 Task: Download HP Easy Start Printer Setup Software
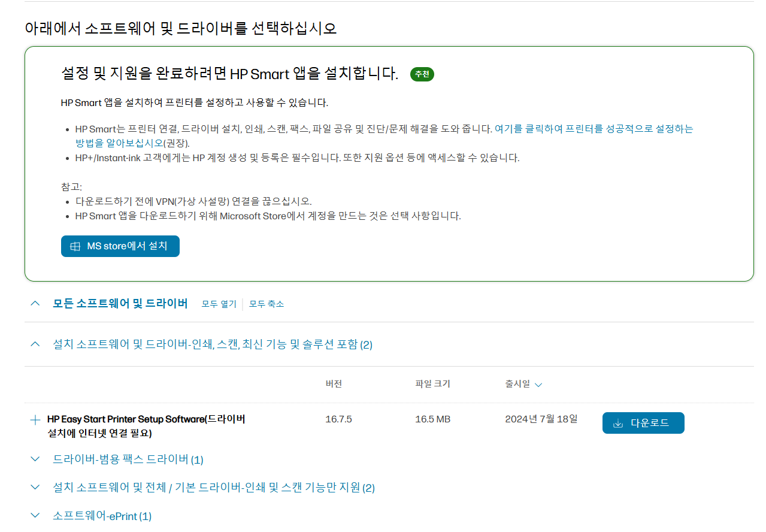point(643,423)
